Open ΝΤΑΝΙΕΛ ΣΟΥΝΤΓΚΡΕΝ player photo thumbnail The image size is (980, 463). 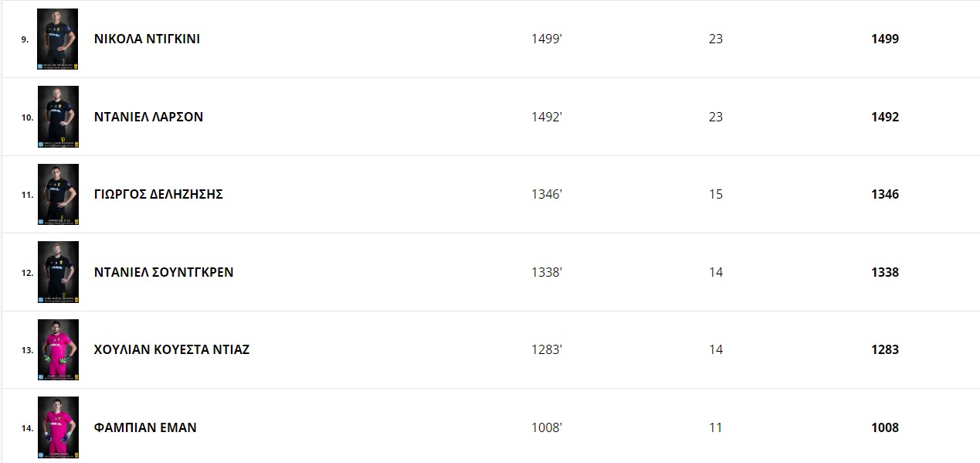[58, 272]
